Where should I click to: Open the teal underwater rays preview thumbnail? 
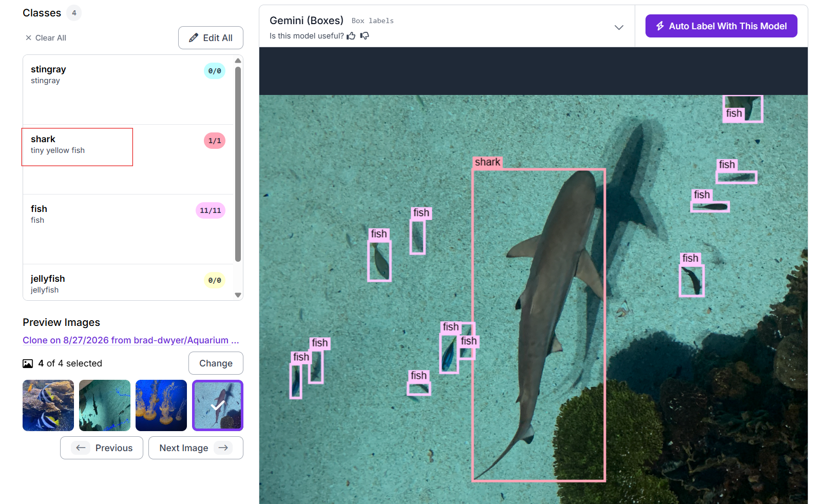(105, 405)
